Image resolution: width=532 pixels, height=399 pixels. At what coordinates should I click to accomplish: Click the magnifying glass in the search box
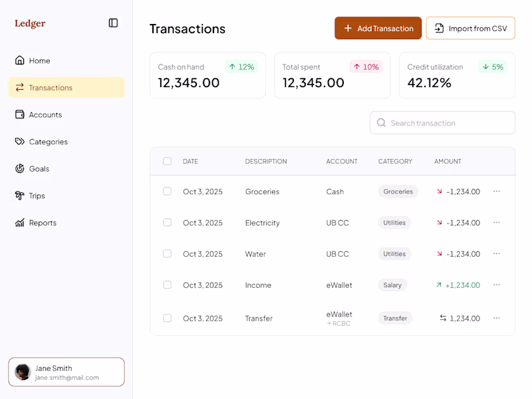[381, 122]
